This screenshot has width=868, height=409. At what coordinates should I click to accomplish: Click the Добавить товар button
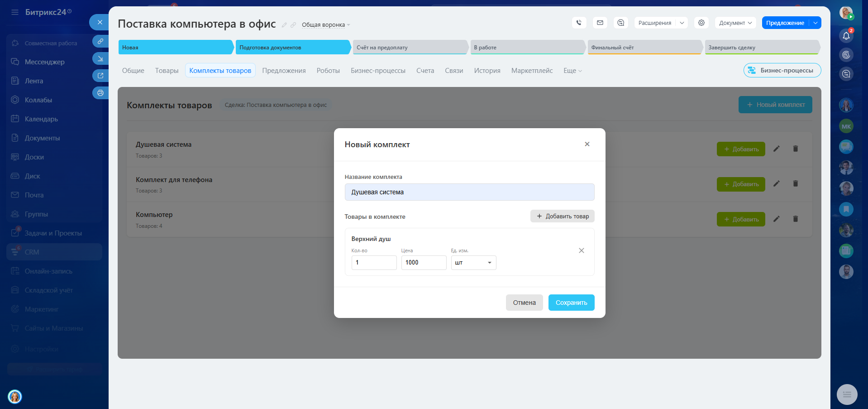562,216
